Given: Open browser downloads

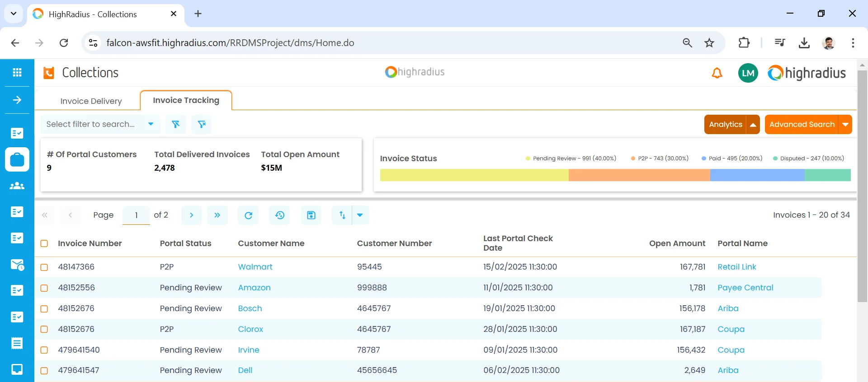Looking at the screenshot, I should (x=804, y=43).
